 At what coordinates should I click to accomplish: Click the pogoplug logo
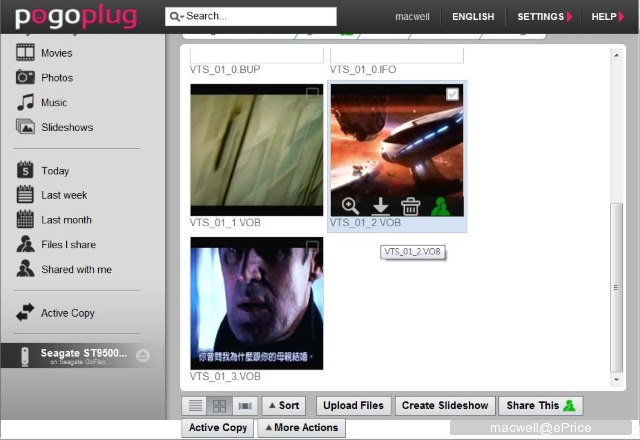point(76,17)
